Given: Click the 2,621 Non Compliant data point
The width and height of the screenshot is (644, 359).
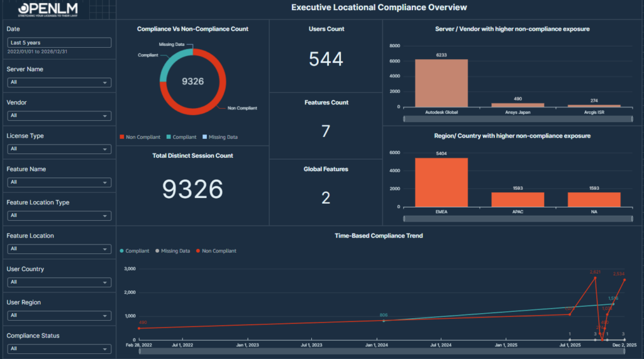Looking at the screenshot, I should coord(595,278).
